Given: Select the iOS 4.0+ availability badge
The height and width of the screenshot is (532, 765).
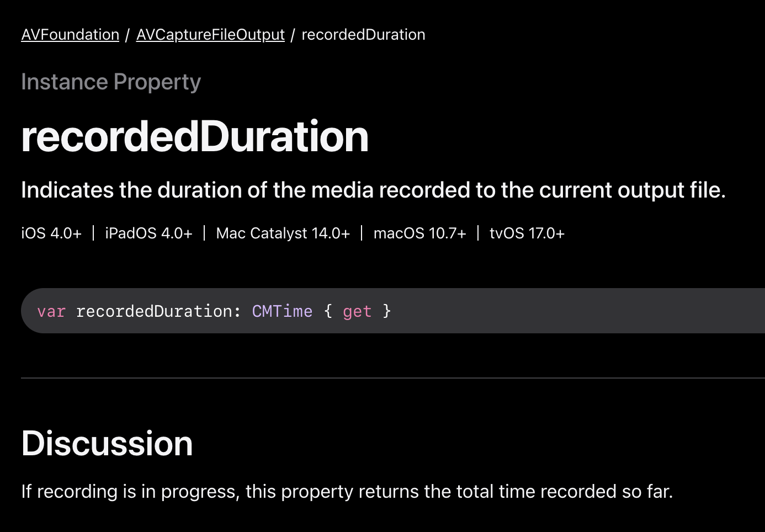Looking at the screenshot, I should tap(50, 233).
